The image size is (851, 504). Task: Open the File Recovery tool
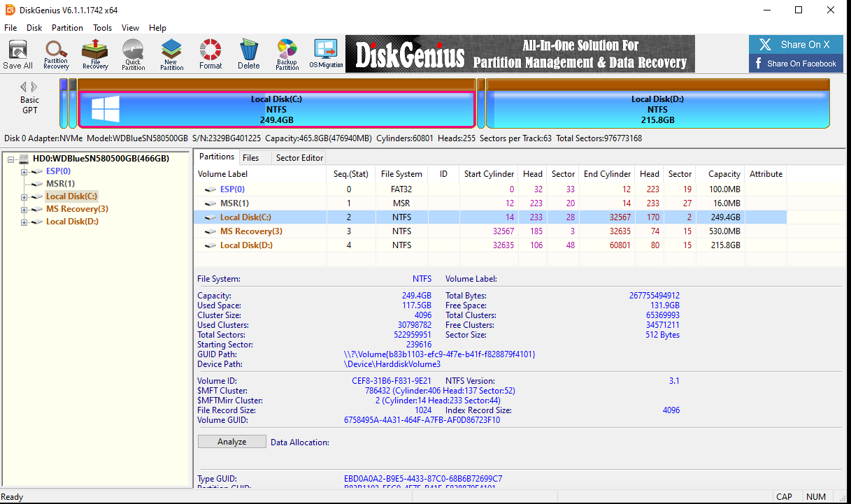[94, 54]
